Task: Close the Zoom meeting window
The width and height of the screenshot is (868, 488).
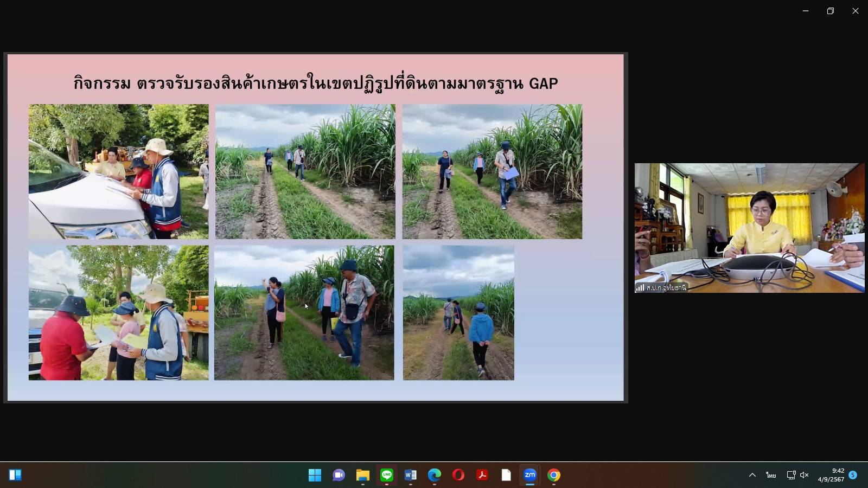Action: 856,11
